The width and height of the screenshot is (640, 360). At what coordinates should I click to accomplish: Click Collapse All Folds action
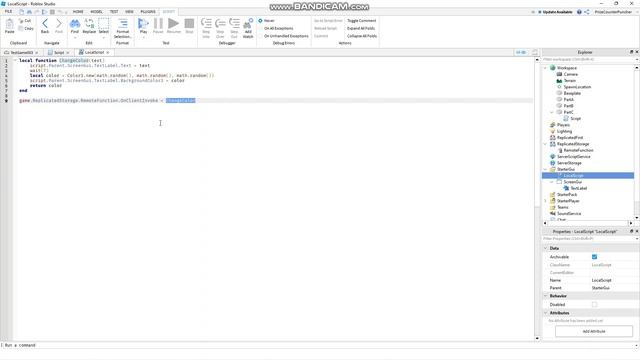click(x=362, y=36)
